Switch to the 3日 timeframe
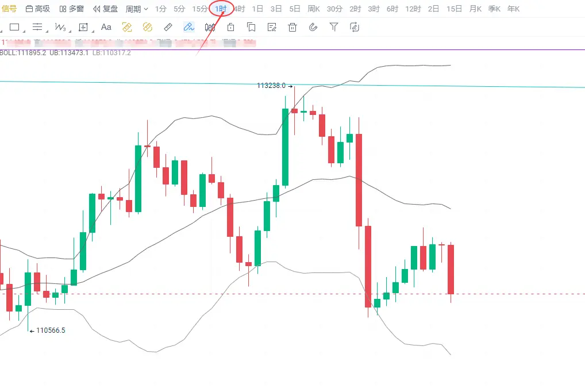 pyautogui.click(x=276, y=9)
